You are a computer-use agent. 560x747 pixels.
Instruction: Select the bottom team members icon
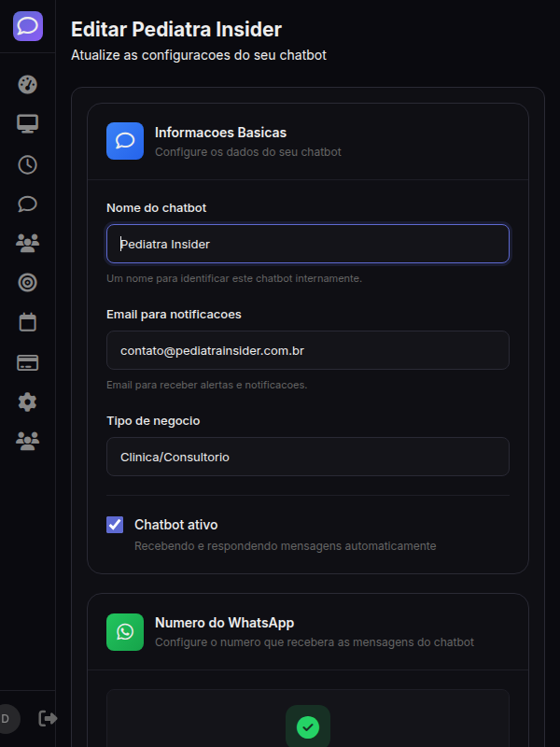(27, 441)
